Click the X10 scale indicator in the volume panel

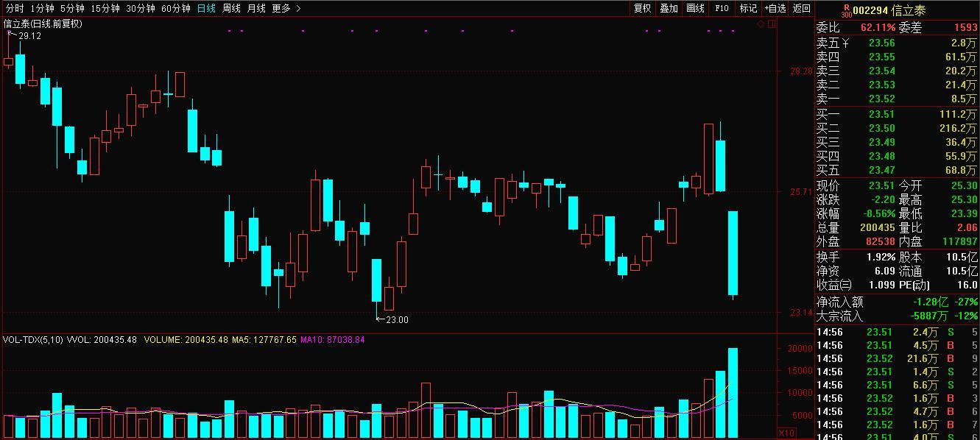[786, 433]
